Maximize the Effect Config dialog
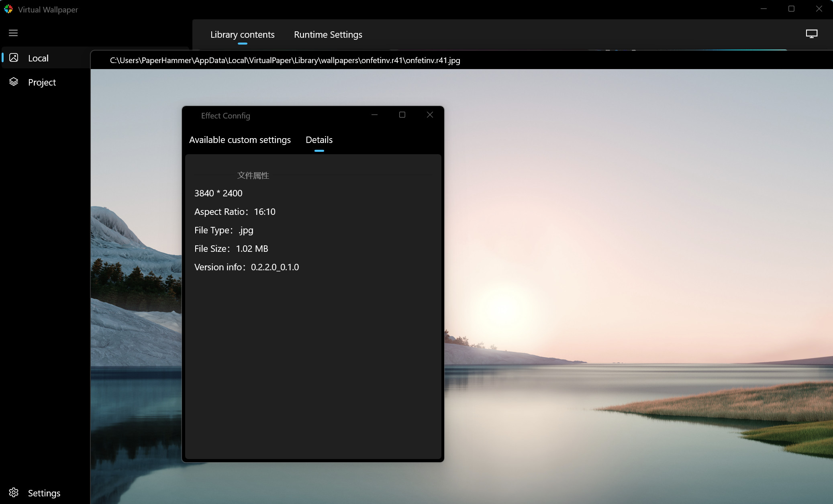This screenshot has height=504, width=833. (402, 115)
